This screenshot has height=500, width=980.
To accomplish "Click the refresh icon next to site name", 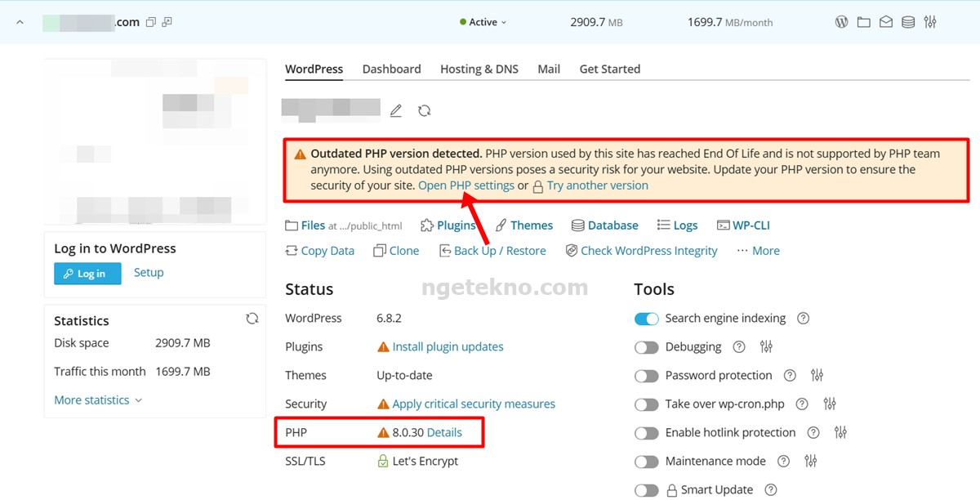I will coord(424,110).
